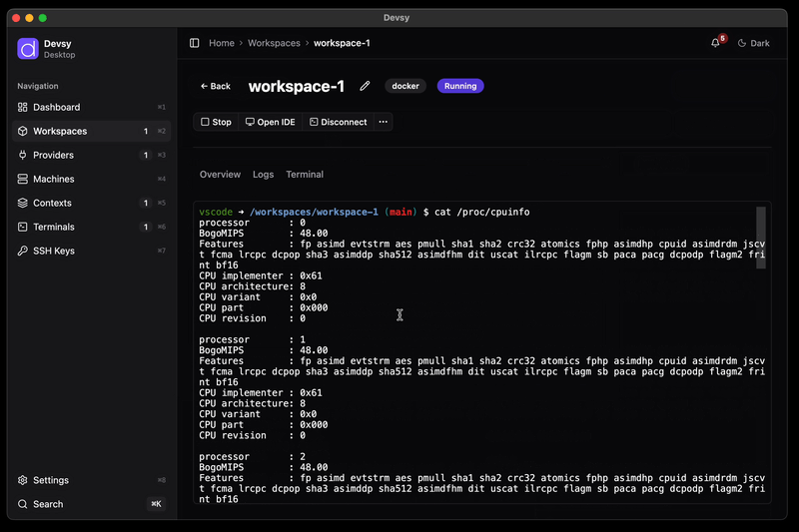Click the SSH Keys key icon
799x532 pixels.
[22, 251]
